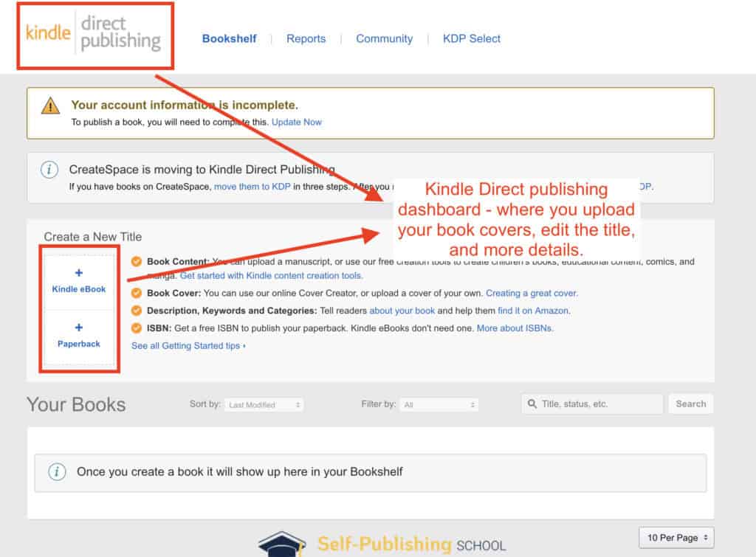This screenshot has width=756, height=557.
Task: Open the Sort by Last Modified dropdown
Action: point(264,405)
